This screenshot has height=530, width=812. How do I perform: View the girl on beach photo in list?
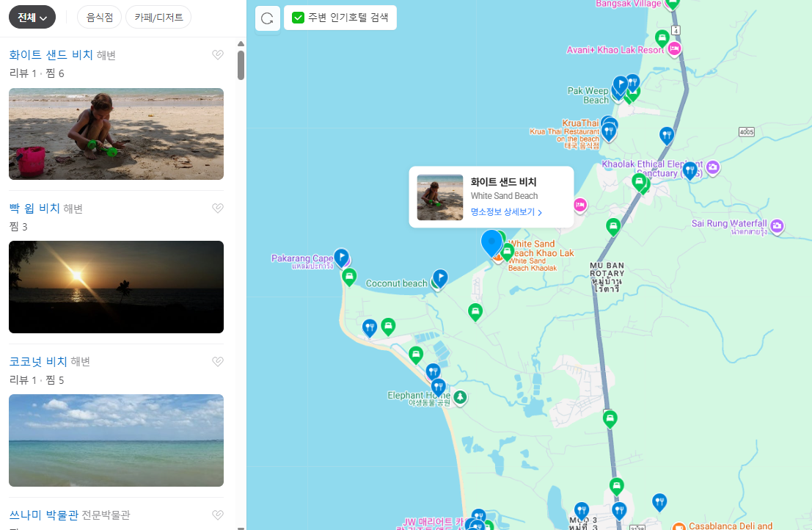116,134
